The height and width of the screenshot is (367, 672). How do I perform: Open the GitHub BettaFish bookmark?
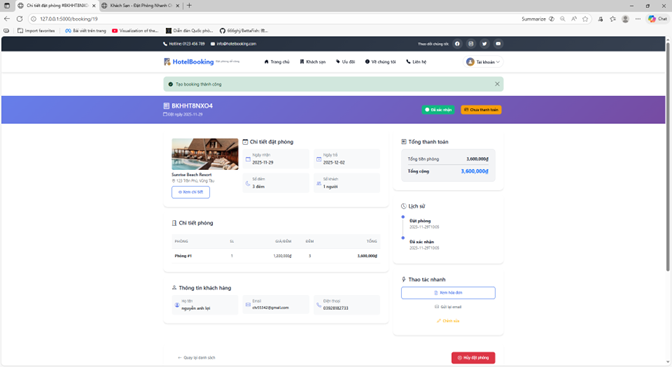[244, 30]
